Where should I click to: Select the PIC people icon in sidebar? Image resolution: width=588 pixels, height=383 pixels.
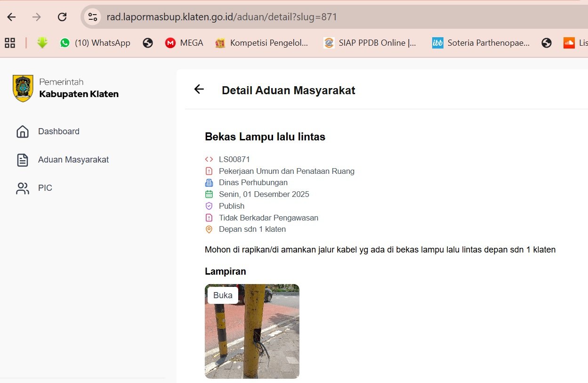(x=22, y=188)
